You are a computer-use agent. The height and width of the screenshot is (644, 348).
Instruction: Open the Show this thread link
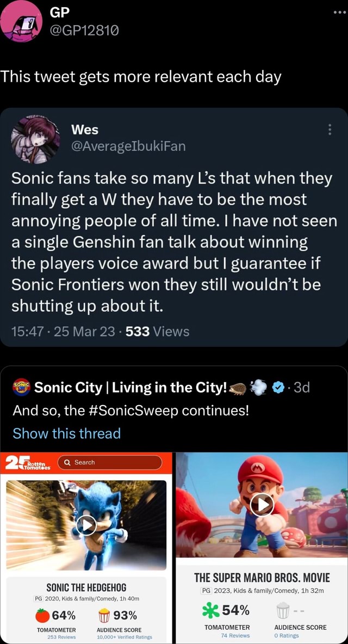(67, 434)
